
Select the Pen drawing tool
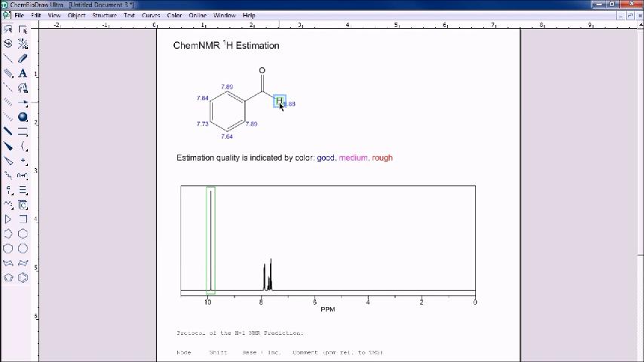(x=23, y=87)
